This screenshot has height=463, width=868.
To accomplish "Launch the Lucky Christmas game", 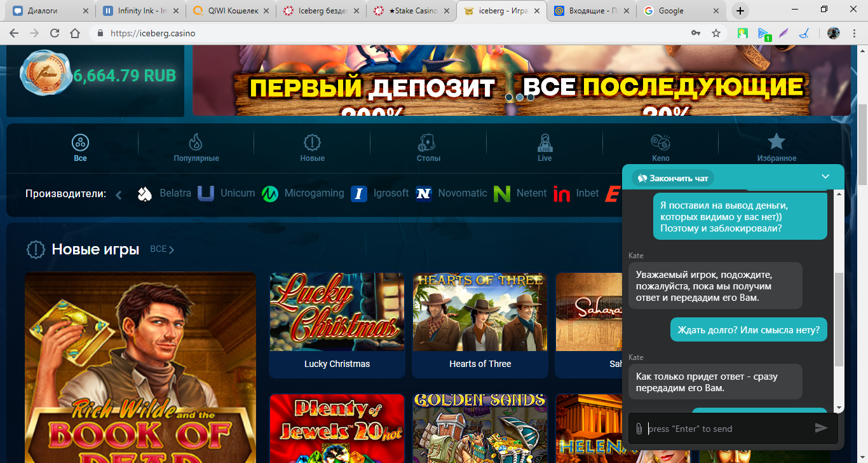I will point(337,326).
